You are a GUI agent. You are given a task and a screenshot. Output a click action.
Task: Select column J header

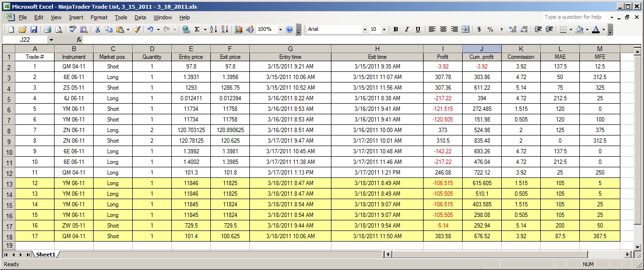482,49
